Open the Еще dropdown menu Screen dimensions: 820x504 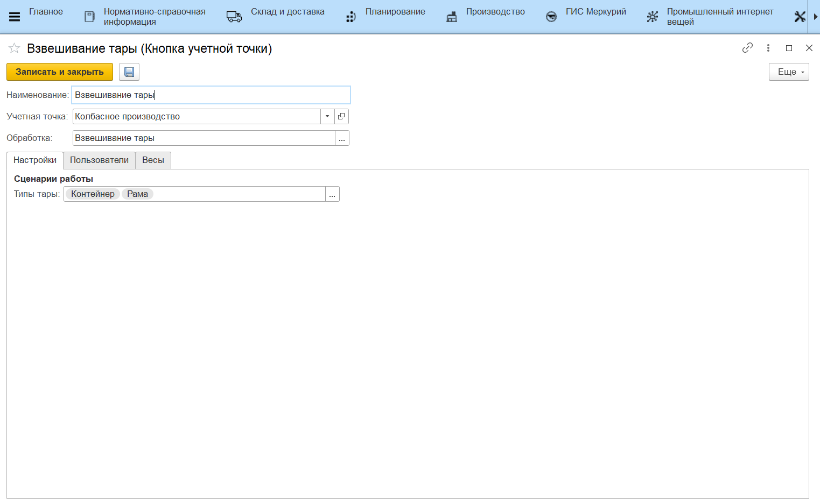[x=789, y=72]
